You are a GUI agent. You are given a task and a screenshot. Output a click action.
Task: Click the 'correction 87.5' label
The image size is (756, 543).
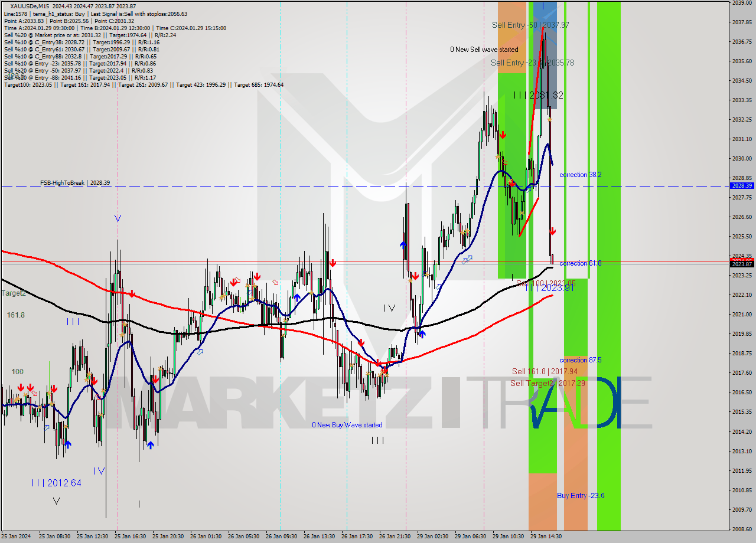coord(581,360)
